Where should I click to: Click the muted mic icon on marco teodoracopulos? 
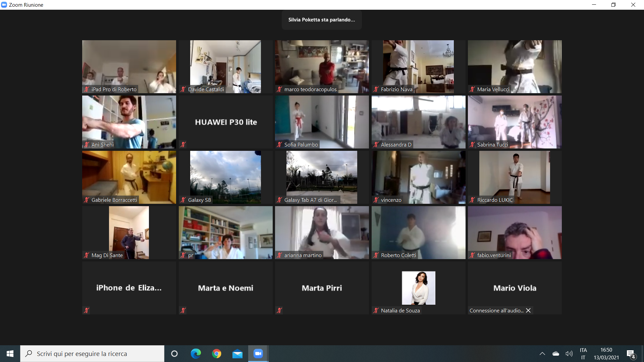coord(279,89)
